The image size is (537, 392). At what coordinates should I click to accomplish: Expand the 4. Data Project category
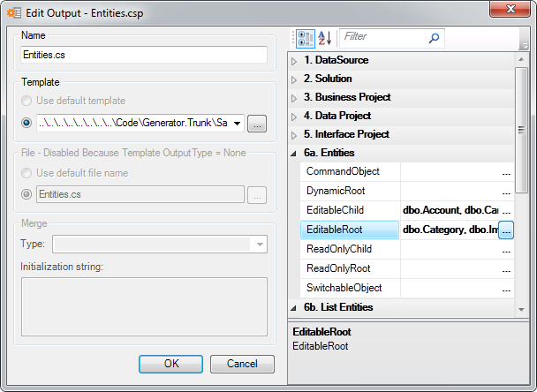pos(294,117)
